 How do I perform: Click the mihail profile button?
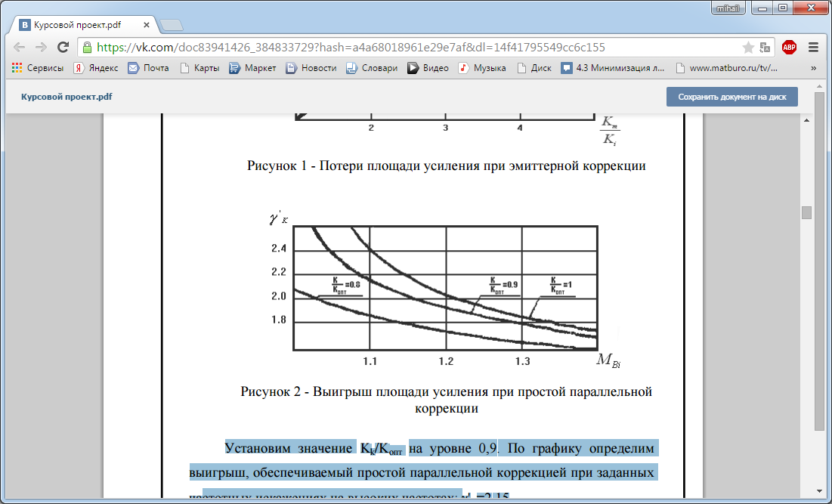[728, 8]
